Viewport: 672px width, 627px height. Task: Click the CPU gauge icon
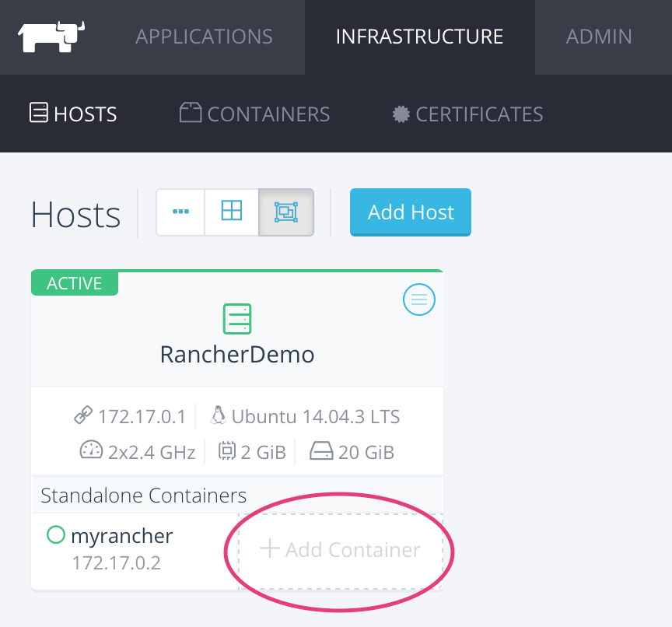tap(91, 450)
